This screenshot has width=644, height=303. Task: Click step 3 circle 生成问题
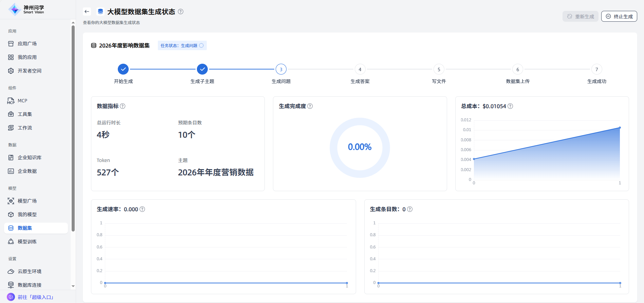pyautogui.click(x=281, y=69)
